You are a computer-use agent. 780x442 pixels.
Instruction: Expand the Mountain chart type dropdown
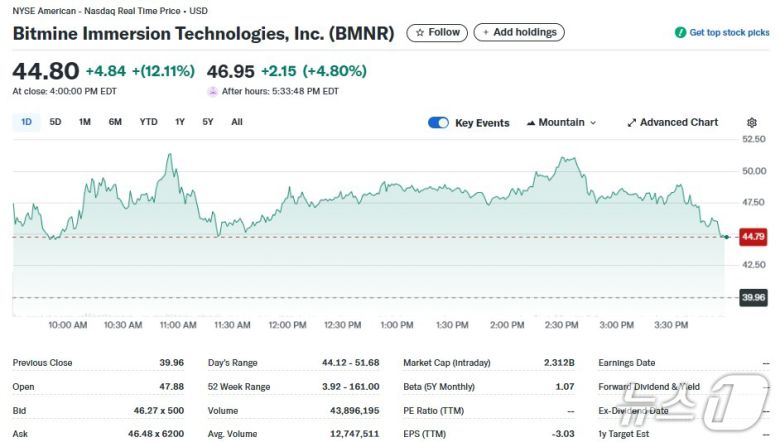592,123
